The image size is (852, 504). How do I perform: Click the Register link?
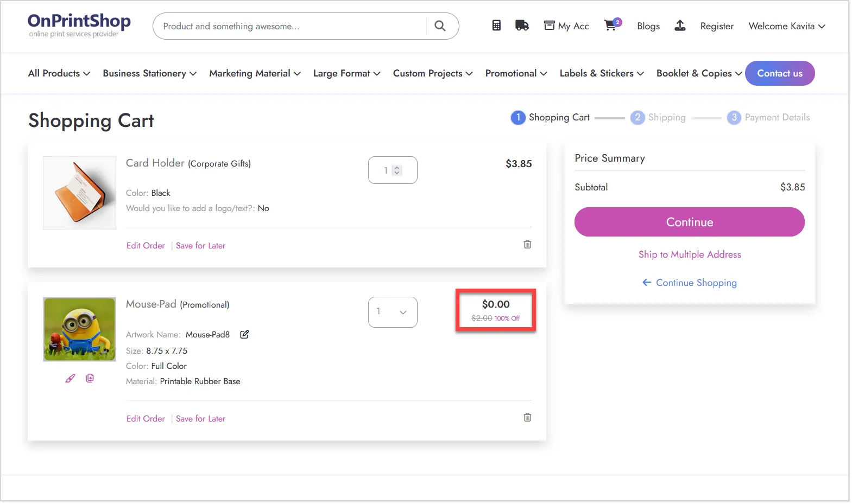(x=717, y=26)
